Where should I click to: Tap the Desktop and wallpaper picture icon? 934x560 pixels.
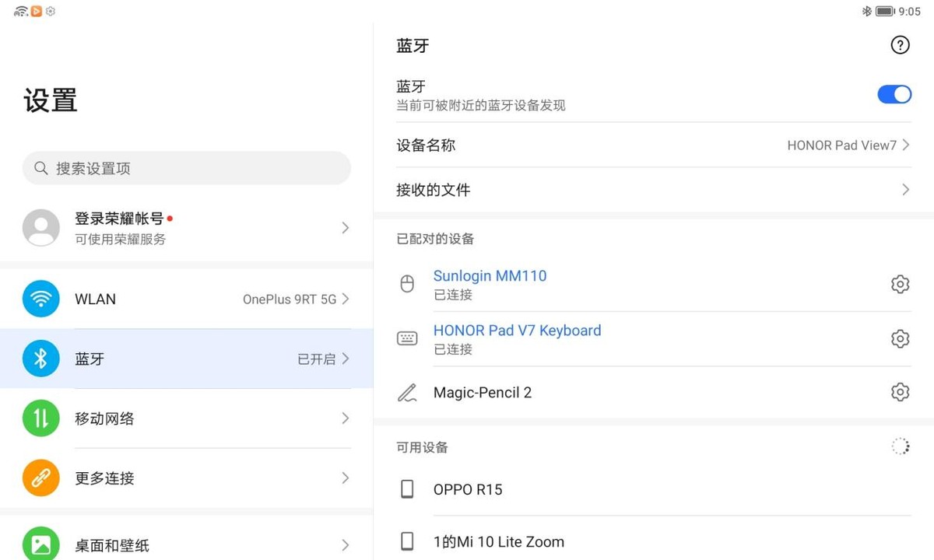coord(41,544)
